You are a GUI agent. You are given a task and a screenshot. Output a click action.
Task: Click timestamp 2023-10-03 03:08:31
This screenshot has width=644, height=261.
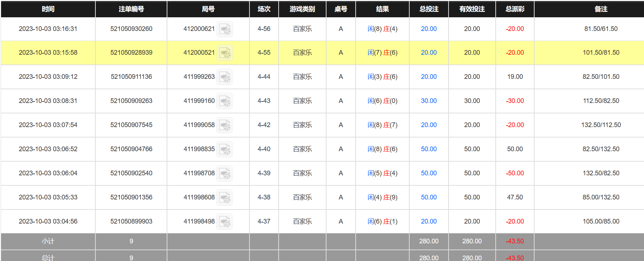tap(48, 101)
